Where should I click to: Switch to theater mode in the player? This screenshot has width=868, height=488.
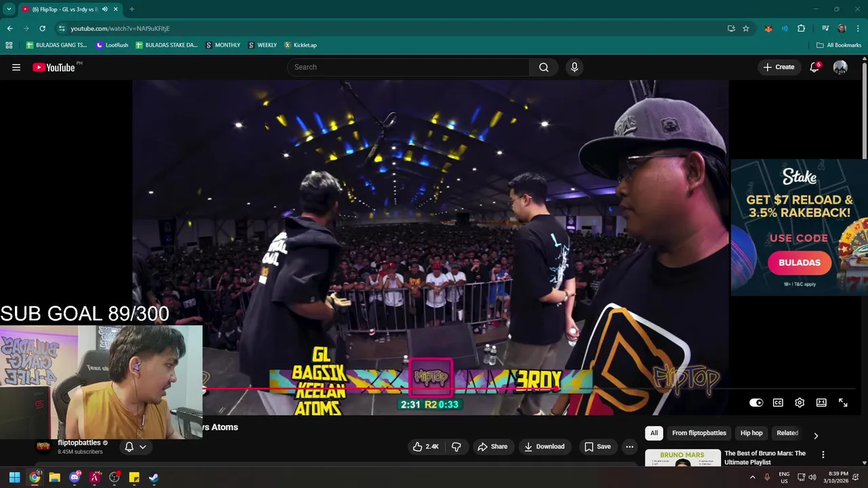click(821, 403)
